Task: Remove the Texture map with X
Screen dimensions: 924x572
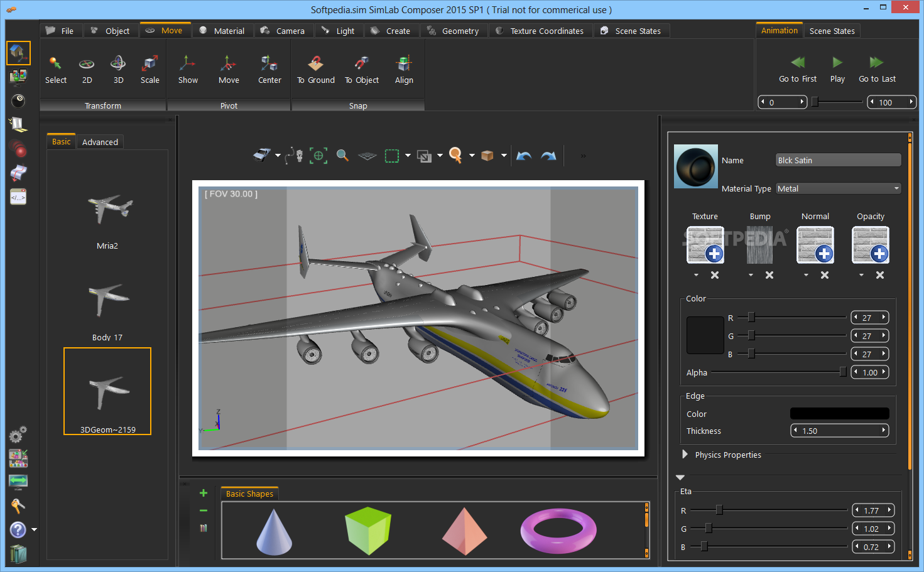Action: 715,275
